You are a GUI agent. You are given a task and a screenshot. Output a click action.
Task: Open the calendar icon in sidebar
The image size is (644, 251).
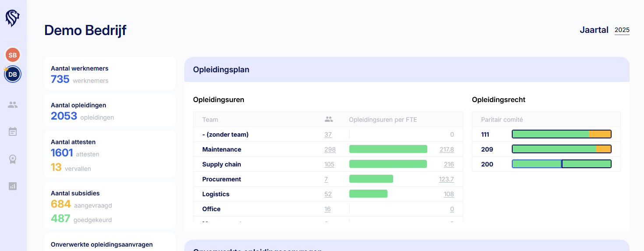coord(13,131)
